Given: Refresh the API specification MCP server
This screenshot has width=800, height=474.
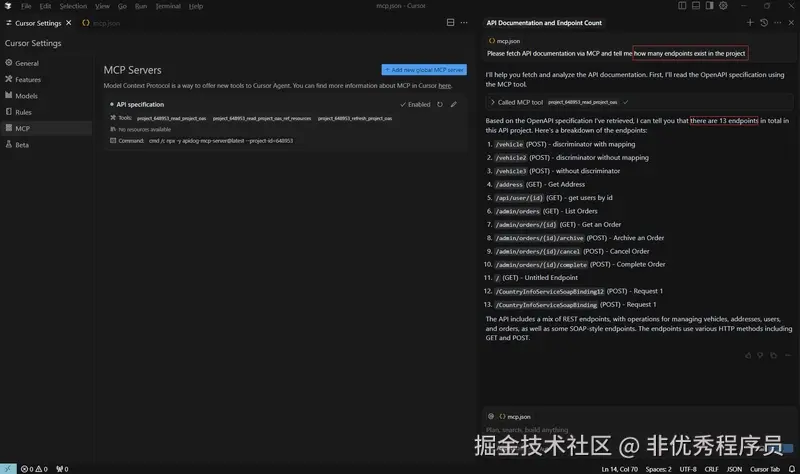Looking at the screenshot, I should [x=440, y=105].
